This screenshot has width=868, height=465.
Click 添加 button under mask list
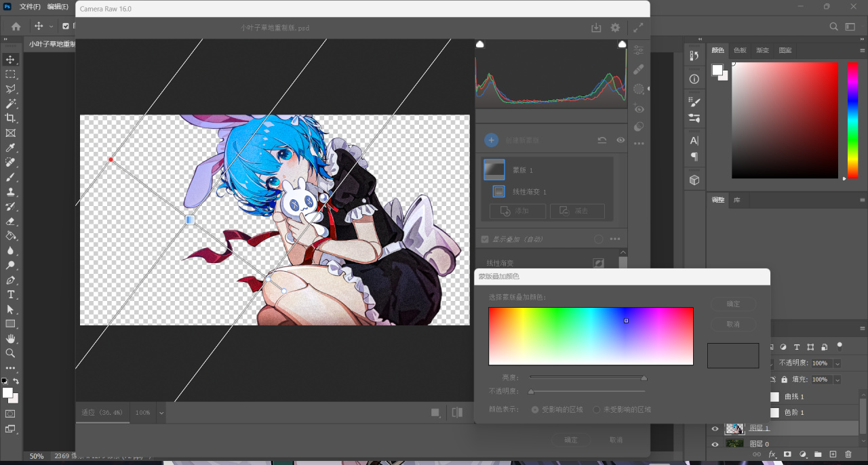[517, 211]
